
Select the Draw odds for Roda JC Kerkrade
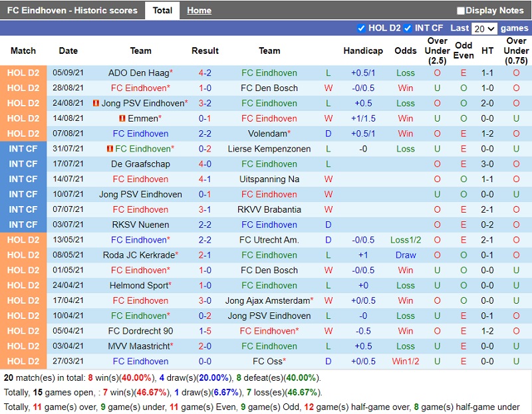(x=406, y=255)
